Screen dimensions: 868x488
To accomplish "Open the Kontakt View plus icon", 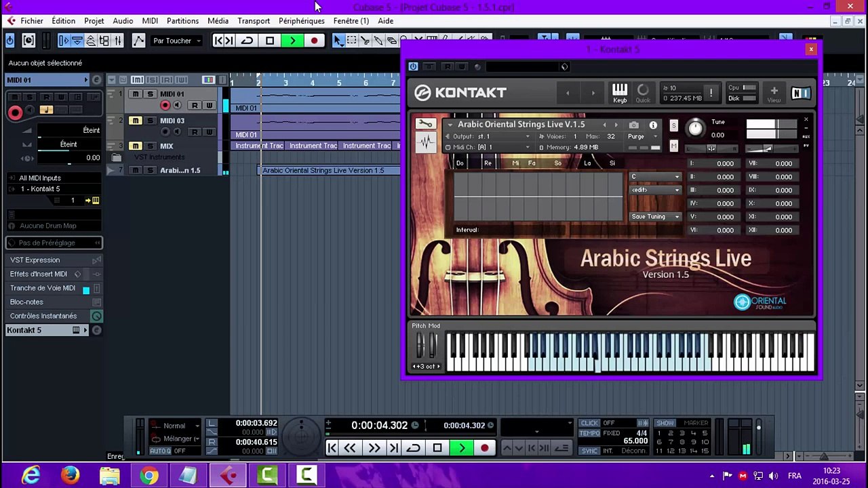I will (774, 94).
